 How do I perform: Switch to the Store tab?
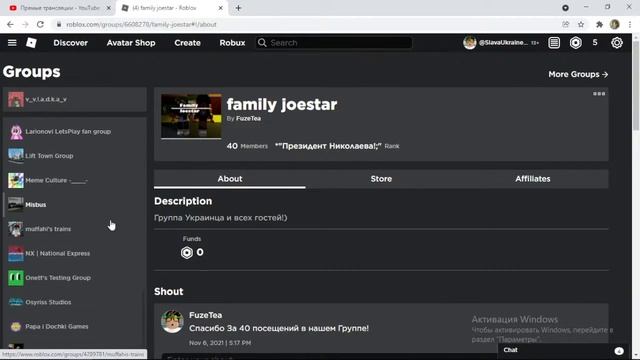381,179
